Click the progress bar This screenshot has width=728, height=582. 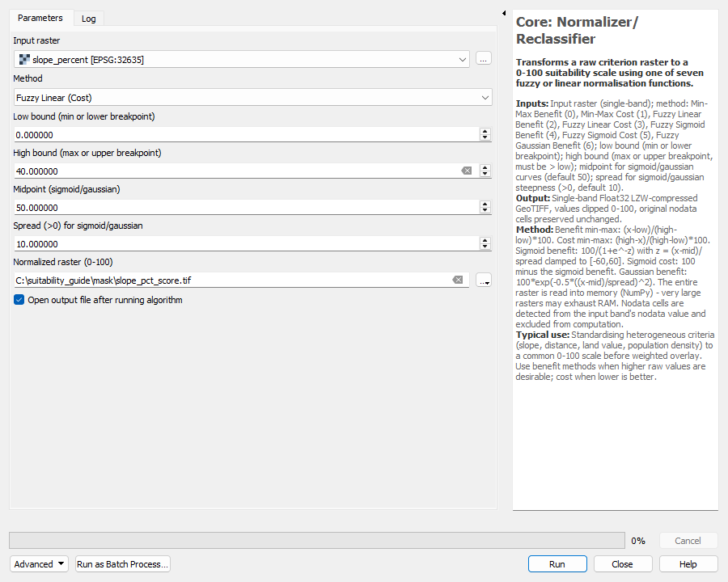point(317,540)
